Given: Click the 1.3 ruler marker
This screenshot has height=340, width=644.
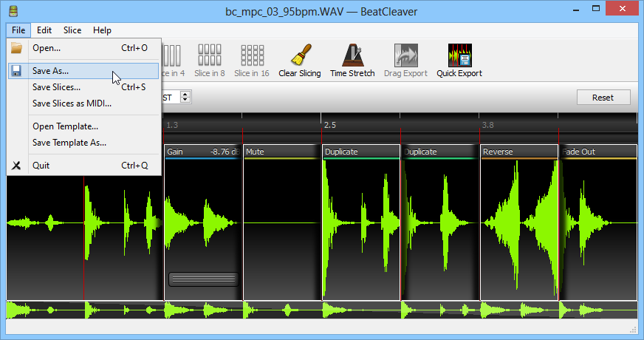Looking at the screenshot, I should coord(172,125).
